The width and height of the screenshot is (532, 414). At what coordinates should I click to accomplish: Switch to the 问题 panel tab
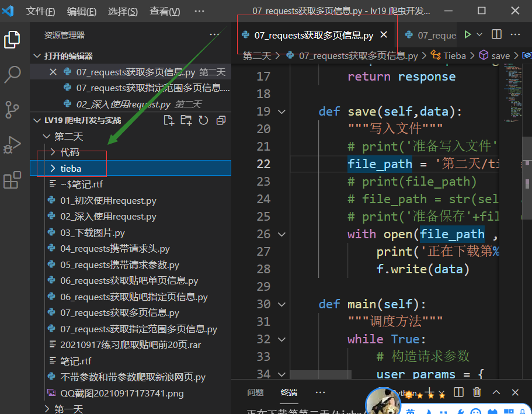click(255, 392)
